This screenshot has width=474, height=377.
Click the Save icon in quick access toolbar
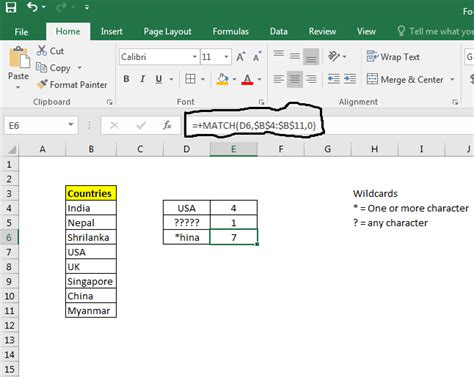(x=11, y=7)
